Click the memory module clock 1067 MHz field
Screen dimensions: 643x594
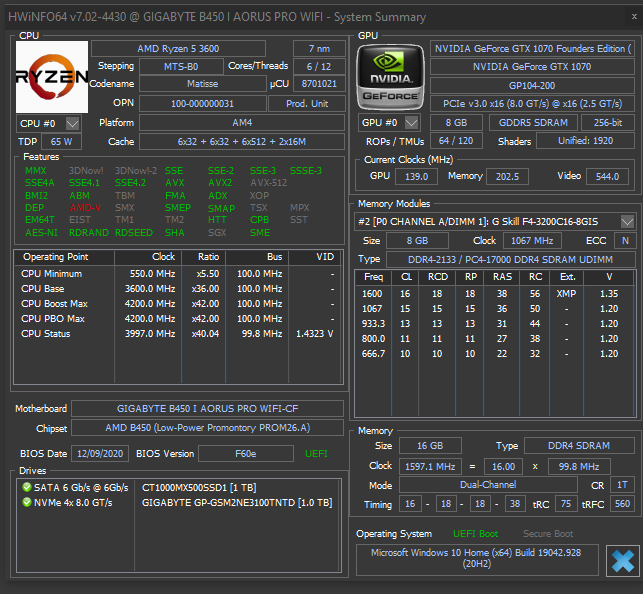click(532, 241)
